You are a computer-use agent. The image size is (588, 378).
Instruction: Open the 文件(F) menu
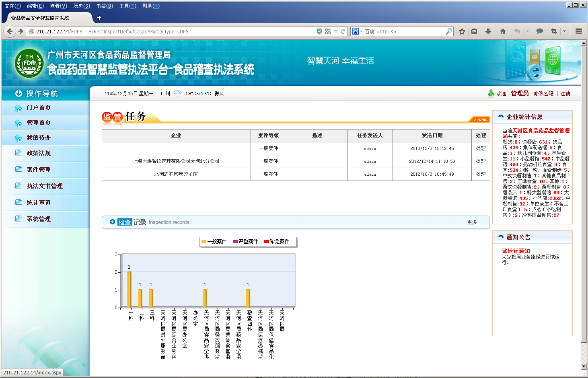[x=12, y=6]
